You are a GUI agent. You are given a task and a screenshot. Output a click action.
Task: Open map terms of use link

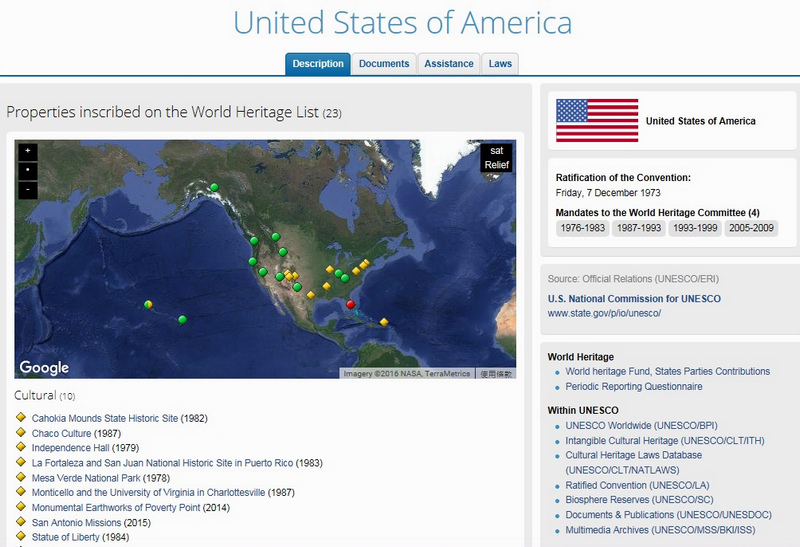tap(495, 374)
